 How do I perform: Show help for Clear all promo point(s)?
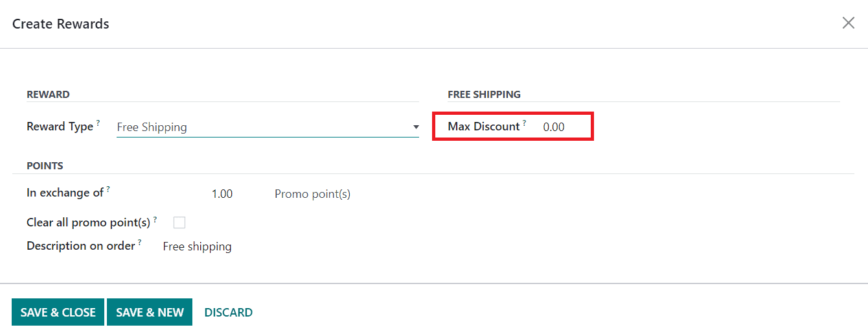pyautogui.click(x=155, y=219)
